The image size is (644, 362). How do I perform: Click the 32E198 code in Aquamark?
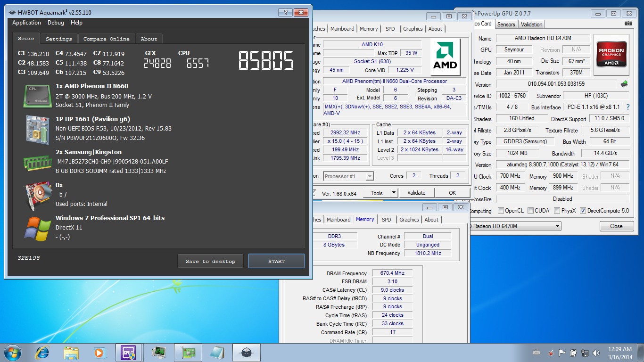pos(29,258)
